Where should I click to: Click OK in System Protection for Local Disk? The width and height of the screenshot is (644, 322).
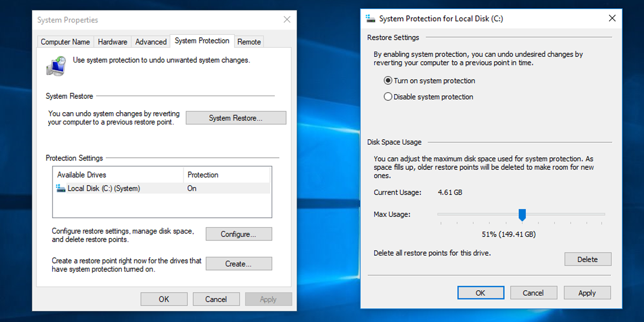[x=480, y=292]
